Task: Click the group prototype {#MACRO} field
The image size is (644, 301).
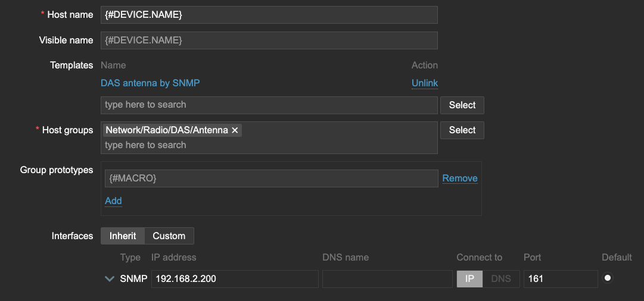Action: point(271,178)
